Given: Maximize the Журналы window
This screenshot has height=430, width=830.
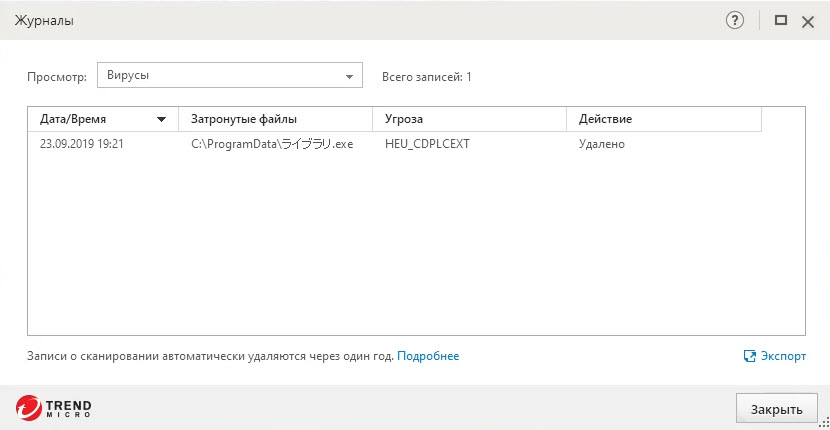Looking at the screenshot, I should pos(781,20).
